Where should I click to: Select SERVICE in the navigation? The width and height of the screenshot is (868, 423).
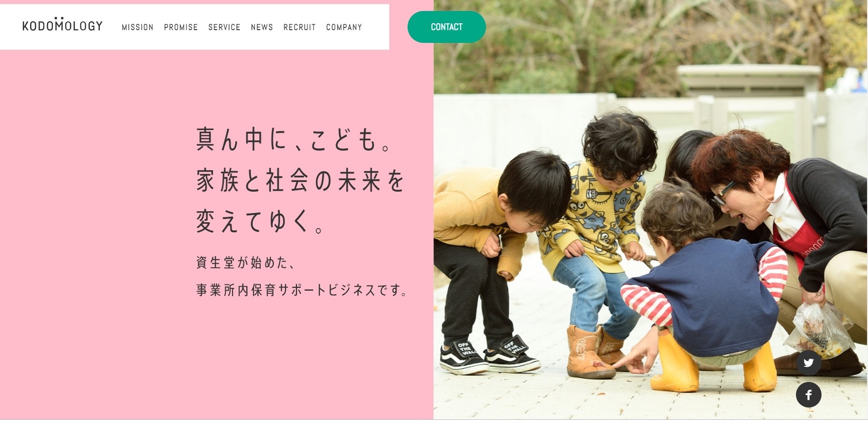224,27
